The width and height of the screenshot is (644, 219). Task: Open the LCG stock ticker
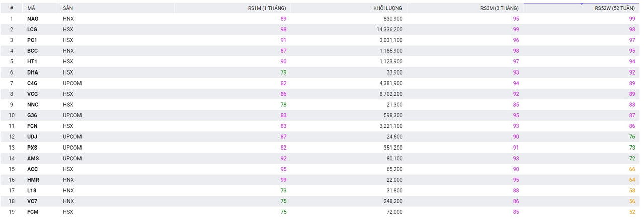(32, 29)
